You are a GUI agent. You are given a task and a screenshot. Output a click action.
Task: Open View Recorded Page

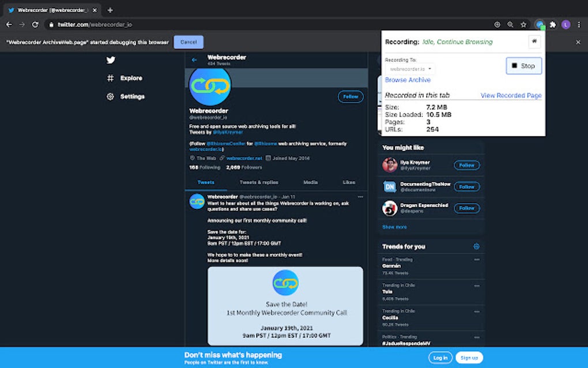(511, 95)
